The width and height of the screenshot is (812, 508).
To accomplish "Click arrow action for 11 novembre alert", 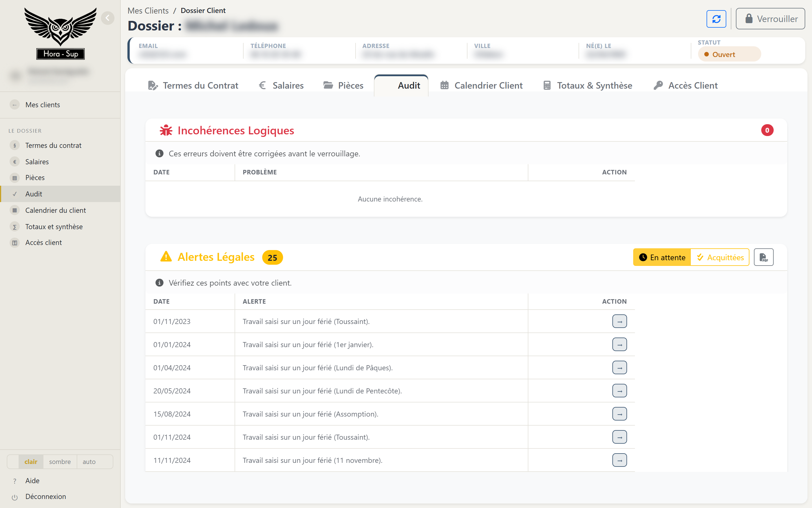I will click(619, 460).
